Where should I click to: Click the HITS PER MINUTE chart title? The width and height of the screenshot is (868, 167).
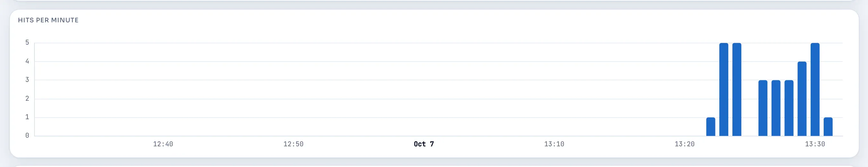click(48, 20)
